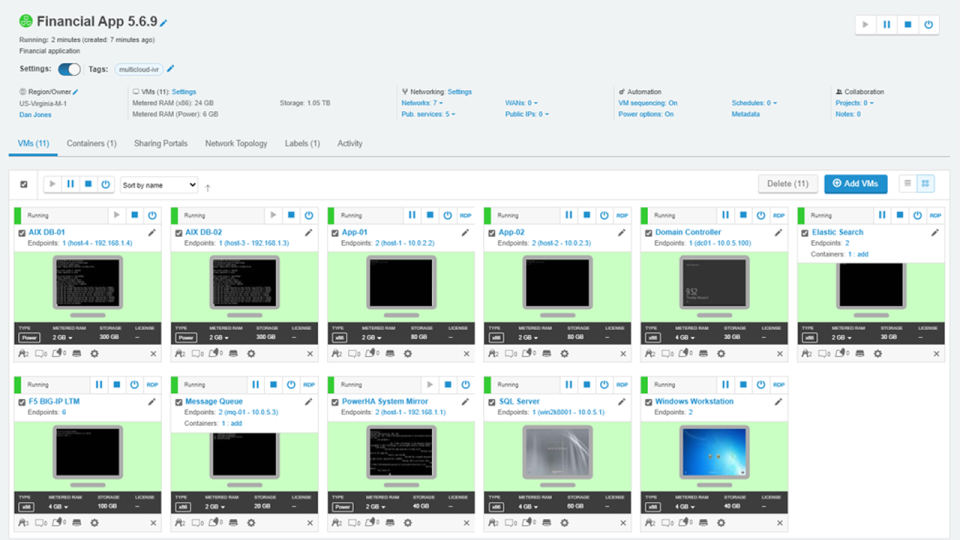Image resolution: width=960 pixels, height=540 pixels.
Task: Switch to list view layout
Action: pyautogui.click(x=908, y=184)
